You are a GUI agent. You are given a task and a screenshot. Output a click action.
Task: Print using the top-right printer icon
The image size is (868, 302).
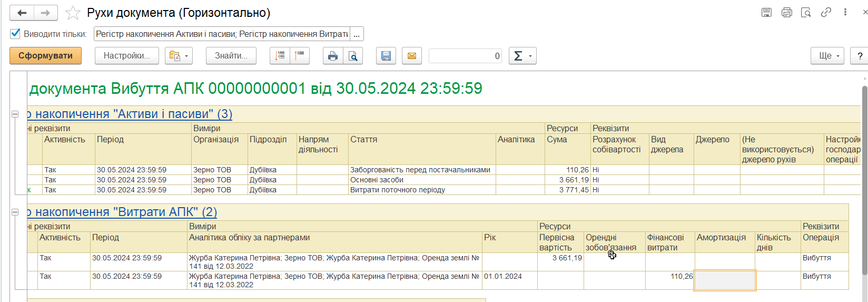point(786,12)
